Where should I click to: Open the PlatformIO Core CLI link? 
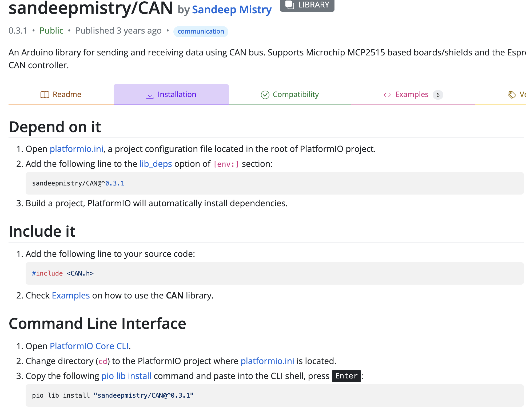[x=89, y=346]
